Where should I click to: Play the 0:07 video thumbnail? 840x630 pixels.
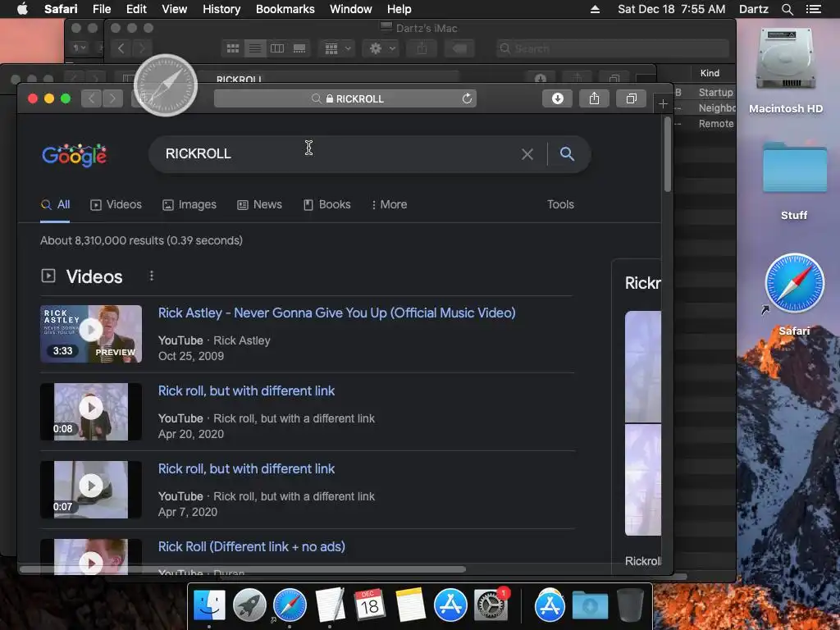91,489
